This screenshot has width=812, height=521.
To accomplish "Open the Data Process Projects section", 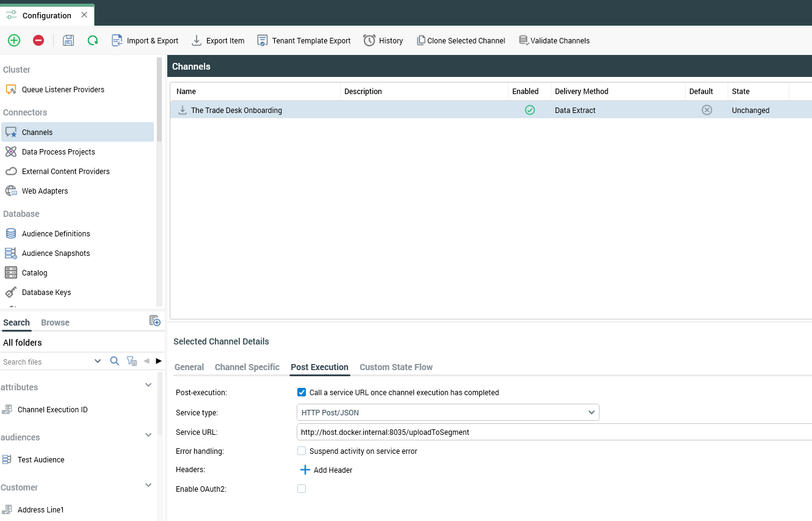I will tap(58, 151).
